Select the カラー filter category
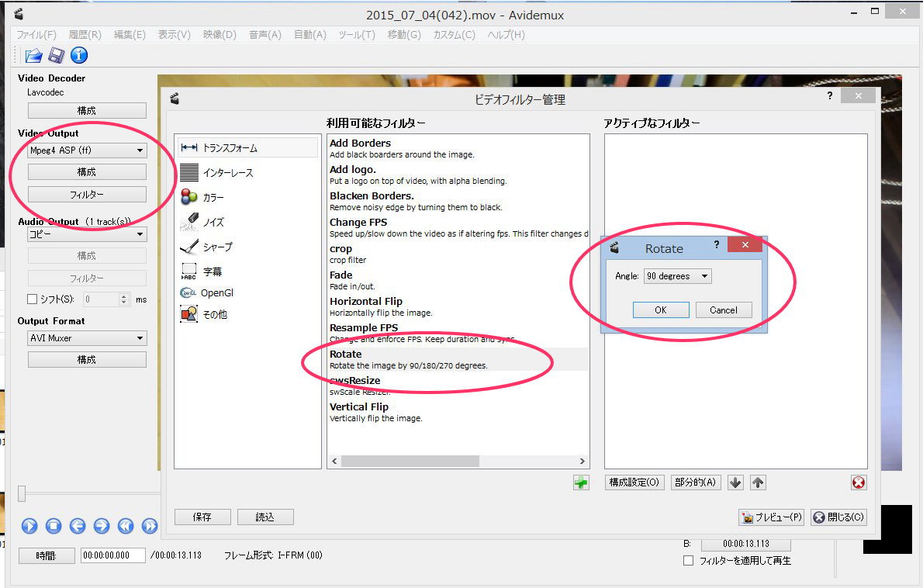923x588 pixels. point(213,197)
